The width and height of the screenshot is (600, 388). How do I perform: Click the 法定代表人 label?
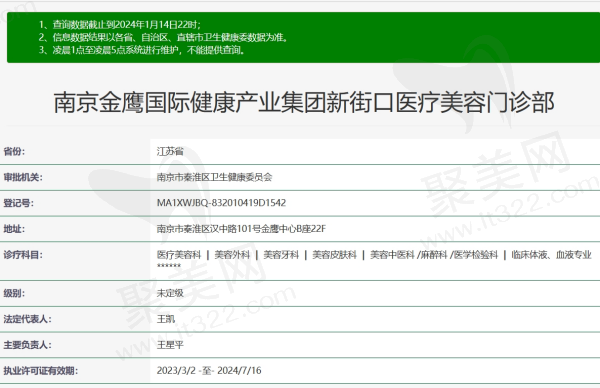pos(27,319)
